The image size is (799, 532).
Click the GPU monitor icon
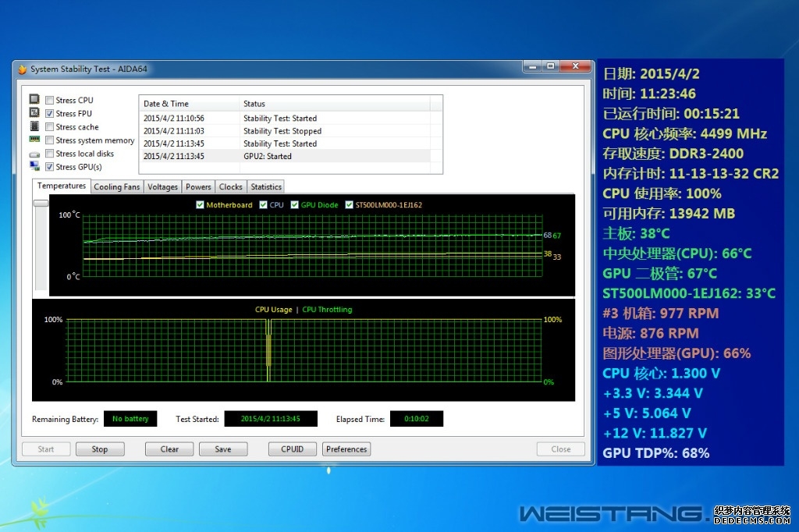tap(34, 166)
